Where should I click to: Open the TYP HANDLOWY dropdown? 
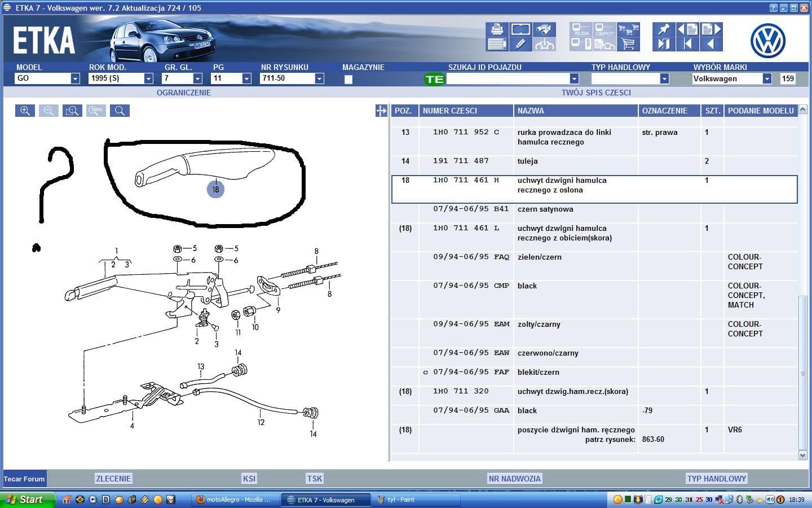coord(664,78)
